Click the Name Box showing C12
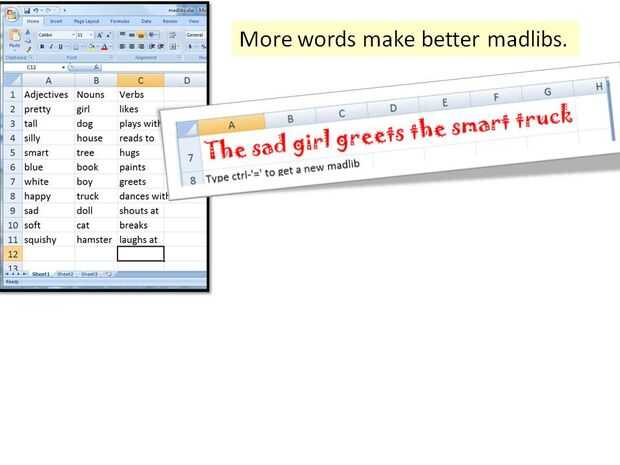The height and width of the screenshot is (465, 620). [x=32, y=68]
